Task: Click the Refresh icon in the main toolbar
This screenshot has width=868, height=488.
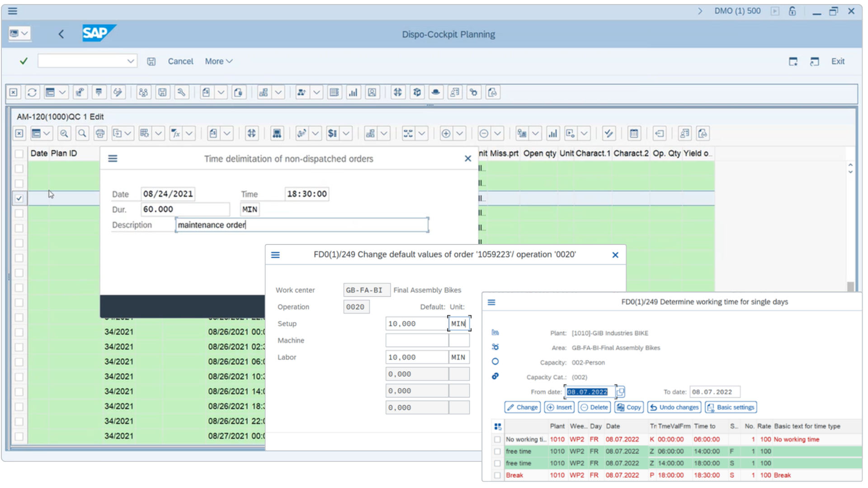Action: coord(32,92)
